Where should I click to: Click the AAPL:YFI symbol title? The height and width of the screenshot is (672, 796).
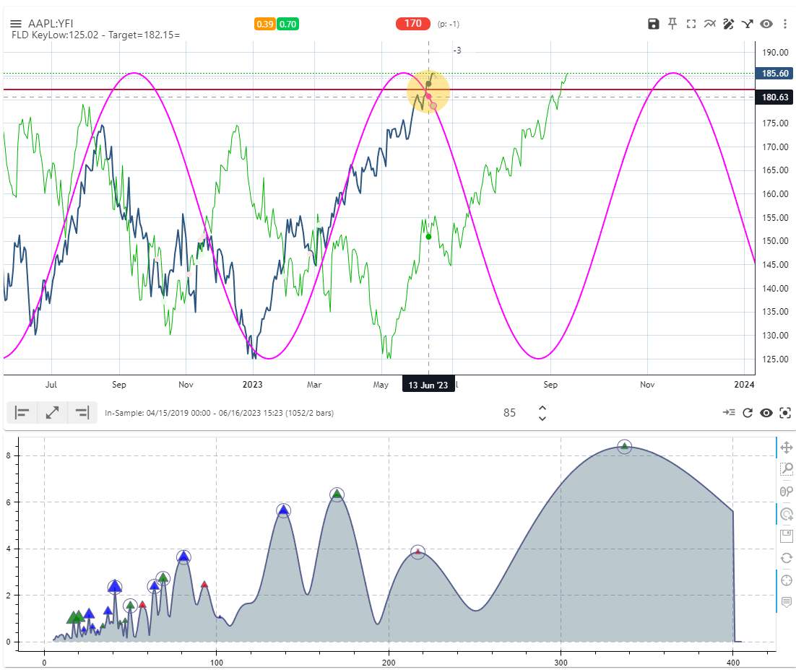pyautogui.click(x=49, y=22)
